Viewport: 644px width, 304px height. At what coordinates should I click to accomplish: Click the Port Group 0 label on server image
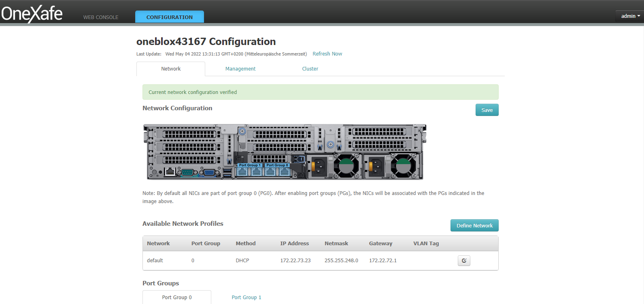(x=277, y=165)
